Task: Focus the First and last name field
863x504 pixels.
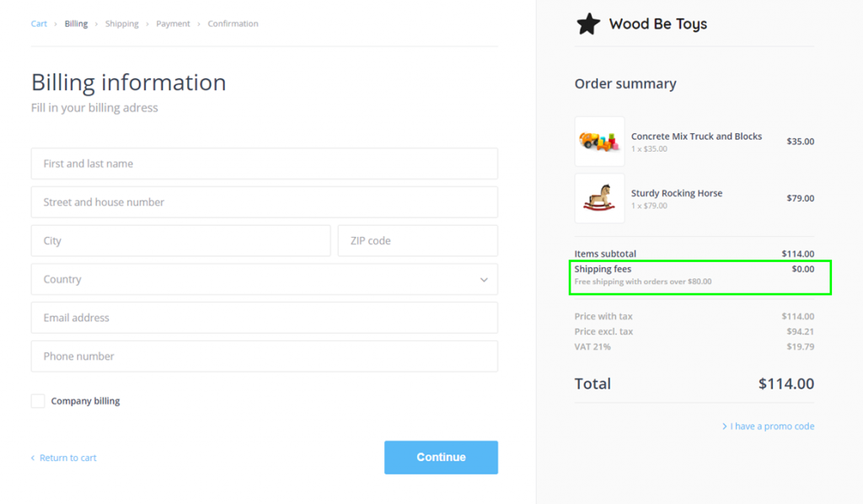Action: (264, 164)
